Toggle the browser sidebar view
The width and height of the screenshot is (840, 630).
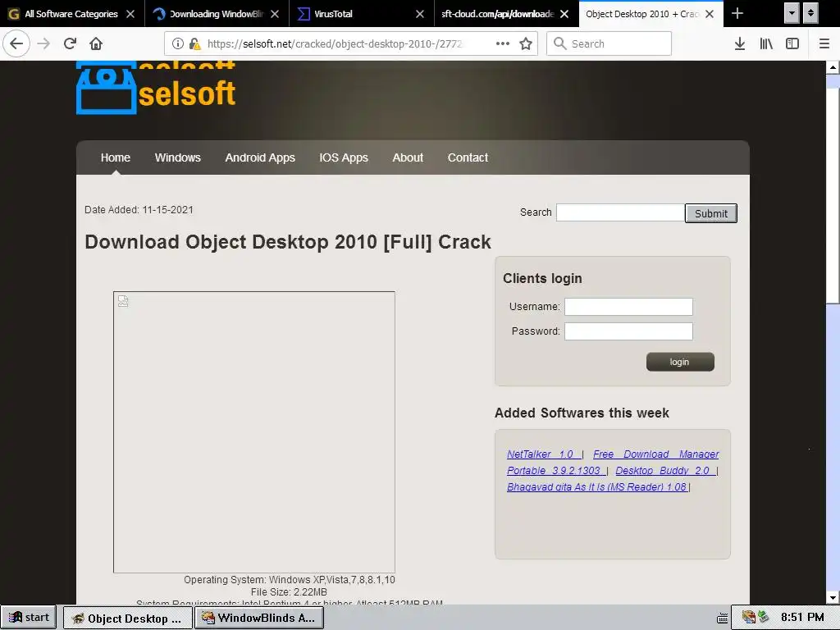pos(792,43)
